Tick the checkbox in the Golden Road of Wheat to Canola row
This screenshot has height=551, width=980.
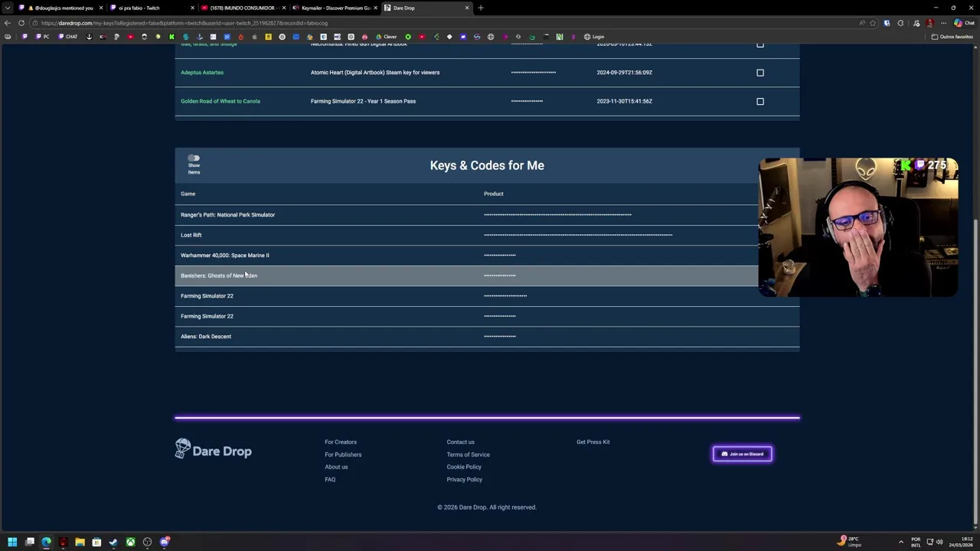(x=760, y=101)
